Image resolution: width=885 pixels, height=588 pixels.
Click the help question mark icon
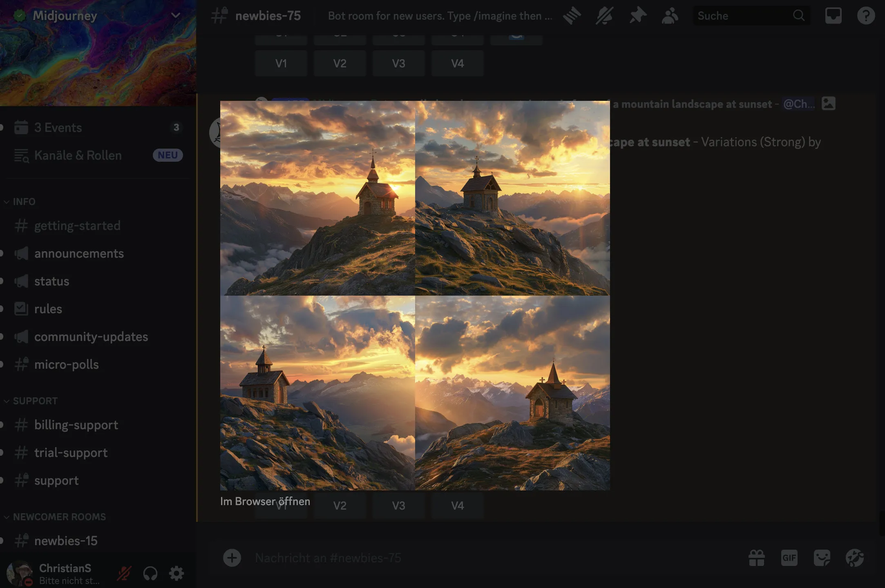pos(866,16)
